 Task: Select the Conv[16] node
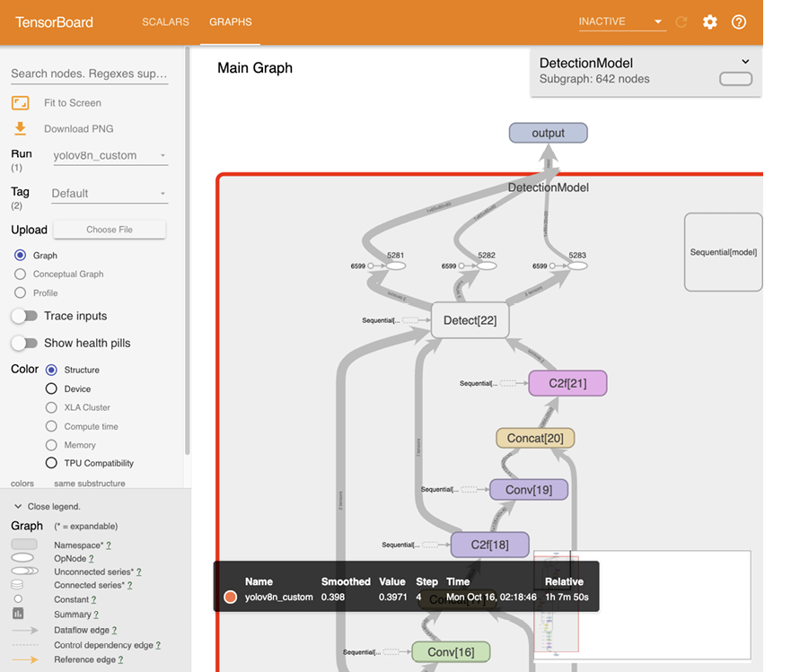point(451,652)
